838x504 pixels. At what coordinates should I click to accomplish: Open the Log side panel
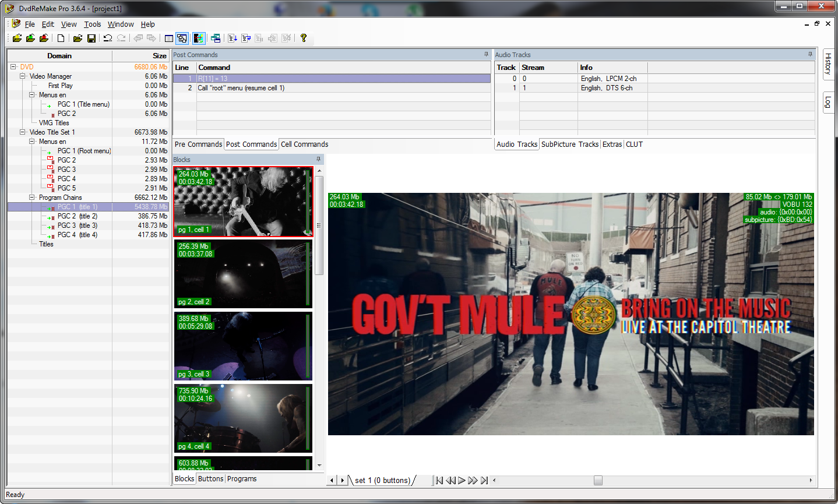pos(828,103)
